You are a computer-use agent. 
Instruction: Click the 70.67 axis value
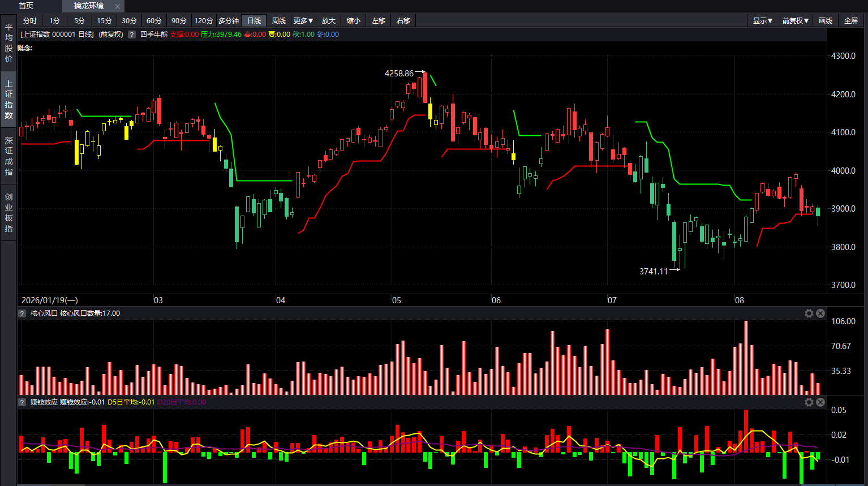pos(841,346)
